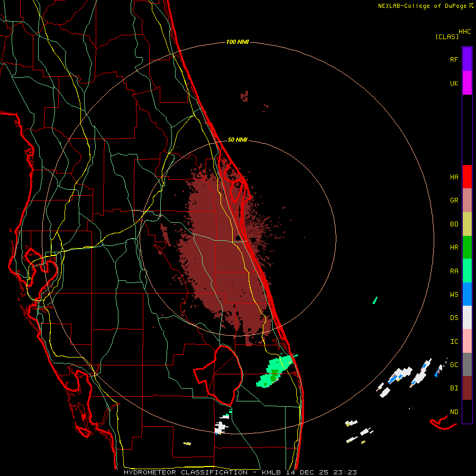Click the green rain echo near the coast

pyautogui.click(x=276, y=372)
